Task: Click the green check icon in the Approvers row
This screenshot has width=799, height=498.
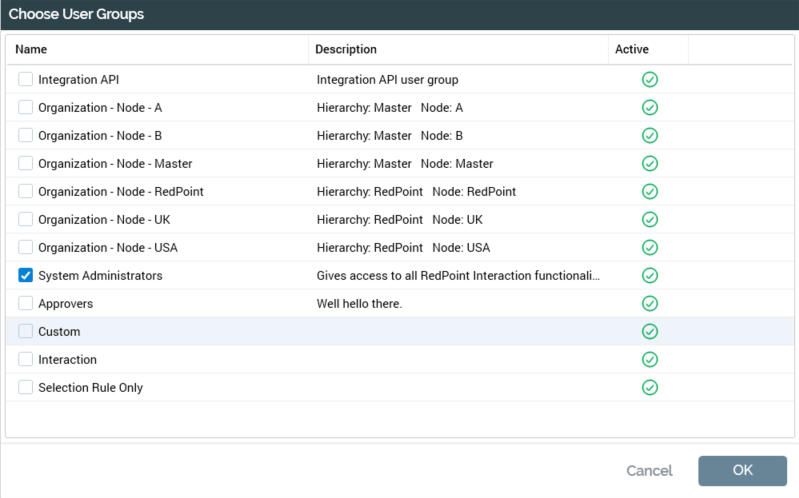Action: pos(649,304)
